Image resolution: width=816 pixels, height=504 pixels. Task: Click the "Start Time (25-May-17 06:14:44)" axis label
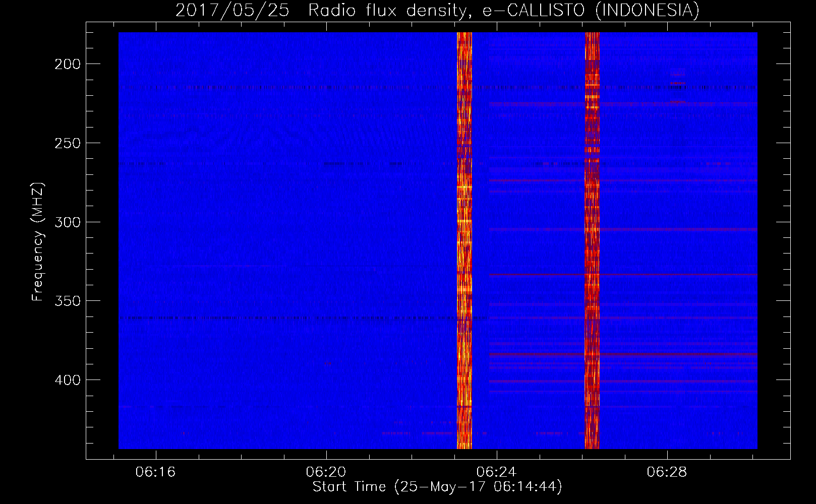click(x=437, y=487)
